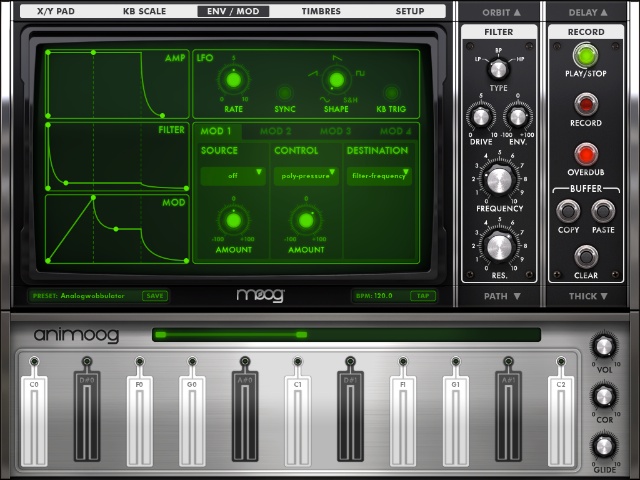Select the MOD 2 tab

(276, 131)
